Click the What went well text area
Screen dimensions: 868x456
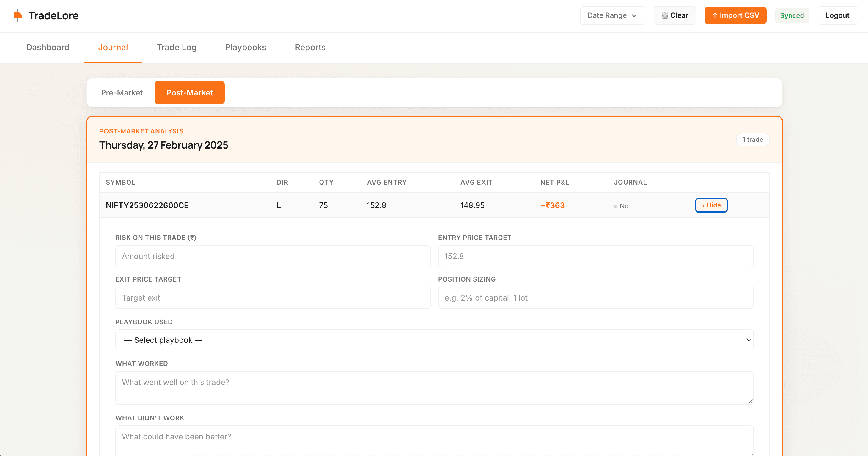[x=434, y=388]
